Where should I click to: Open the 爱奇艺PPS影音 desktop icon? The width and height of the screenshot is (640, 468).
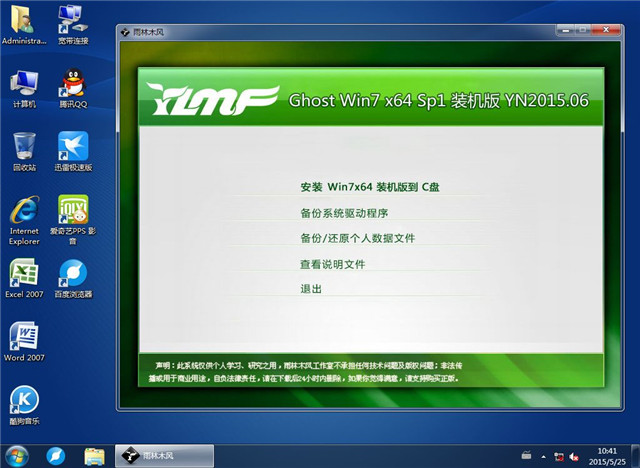point(72,211)
